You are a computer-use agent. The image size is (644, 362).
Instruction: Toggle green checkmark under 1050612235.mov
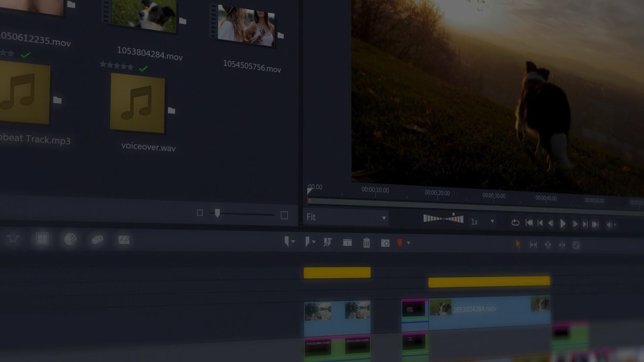[25, 55]
